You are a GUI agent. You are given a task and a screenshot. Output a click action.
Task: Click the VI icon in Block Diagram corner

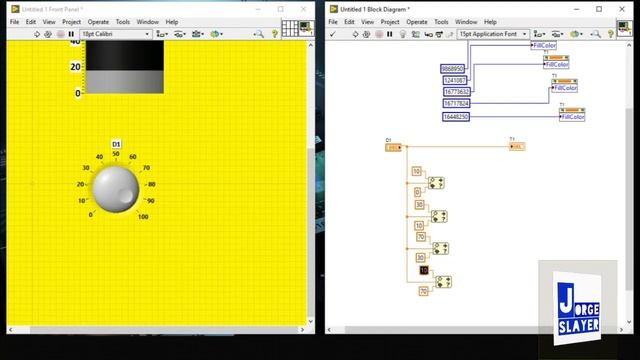[x=624, y=29]
